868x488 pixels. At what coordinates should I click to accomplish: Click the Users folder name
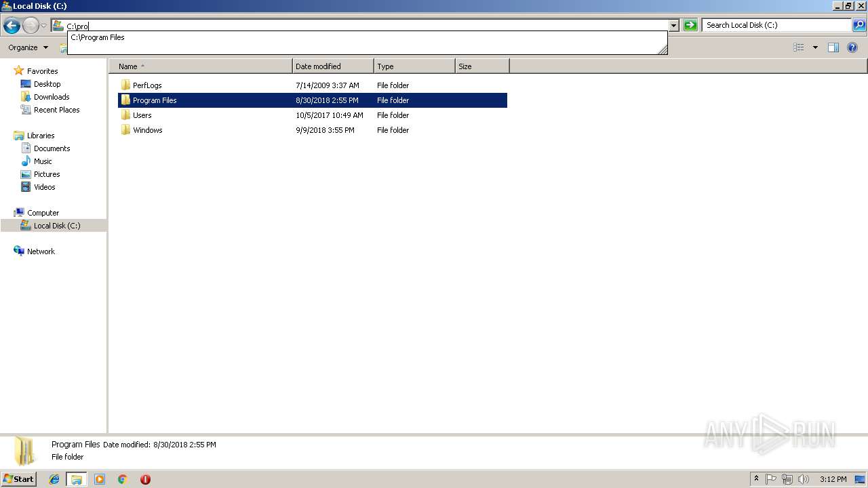click(142, 115)
